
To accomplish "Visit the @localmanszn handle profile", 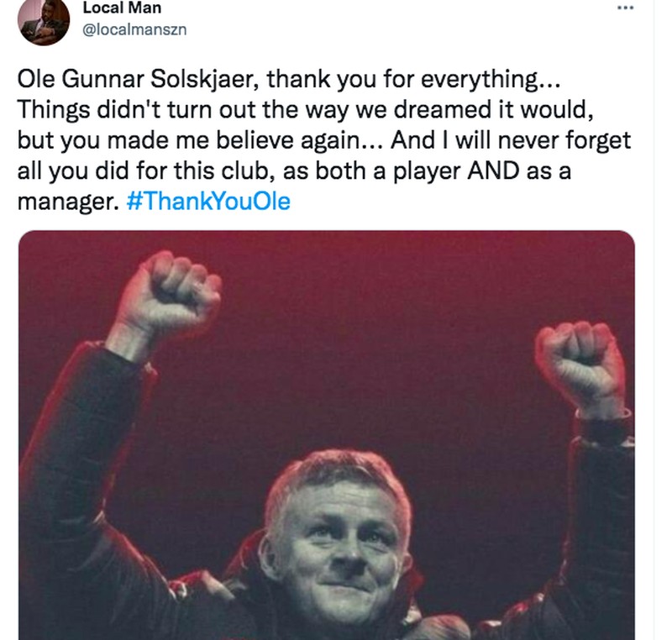I will point(134,30).
